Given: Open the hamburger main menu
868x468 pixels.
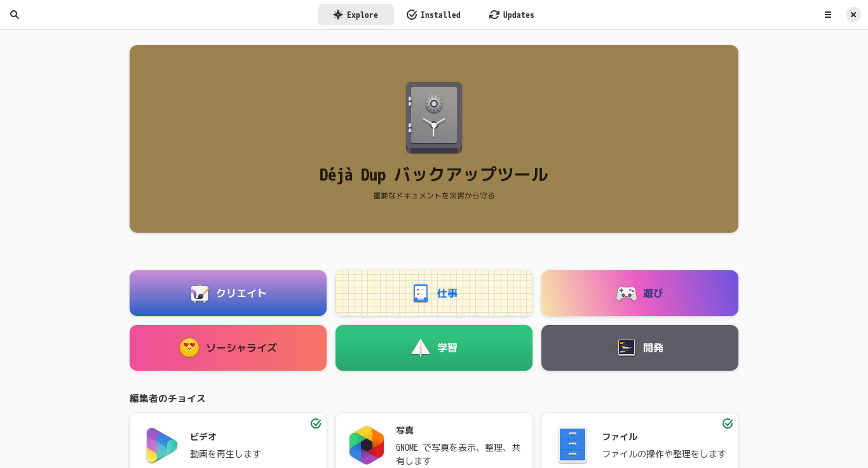Looking at the screenshot, I should point(828,15).
